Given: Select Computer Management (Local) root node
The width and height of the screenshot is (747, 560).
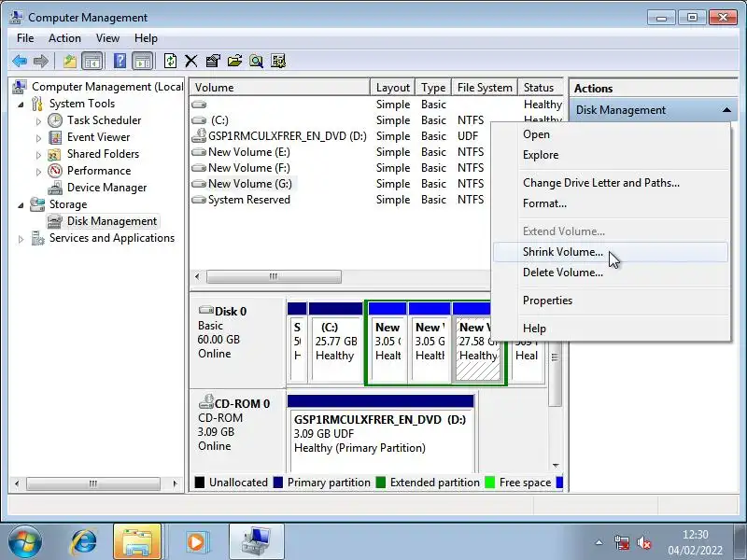Looking at the screenshot, I should pos(107,87).
